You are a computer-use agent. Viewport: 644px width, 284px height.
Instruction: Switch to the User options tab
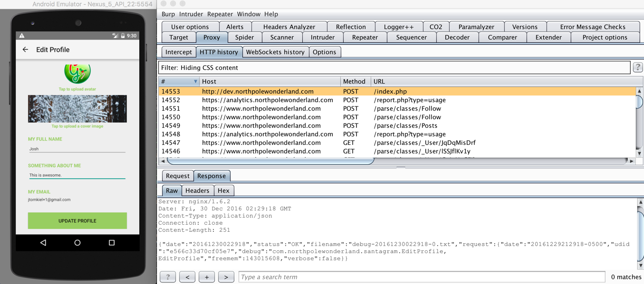click(x=190, y=27)
